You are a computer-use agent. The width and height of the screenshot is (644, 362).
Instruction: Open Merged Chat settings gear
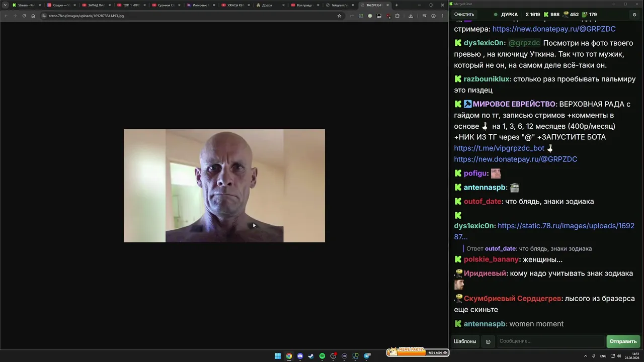pyautogui.click(x=634, y=15)
